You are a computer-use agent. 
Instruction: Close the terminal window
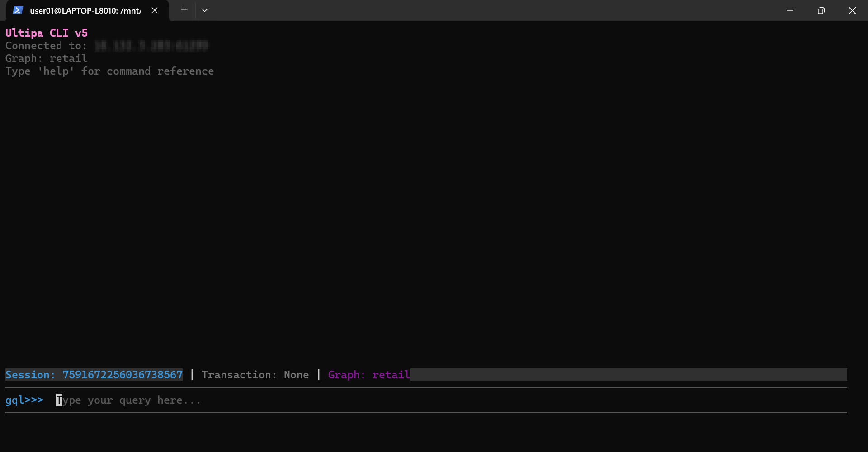tap(852, 10)
